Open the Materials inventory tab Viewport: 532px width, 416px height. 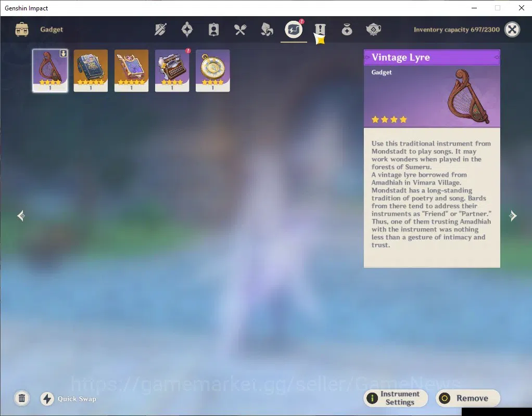coord(267,30)
